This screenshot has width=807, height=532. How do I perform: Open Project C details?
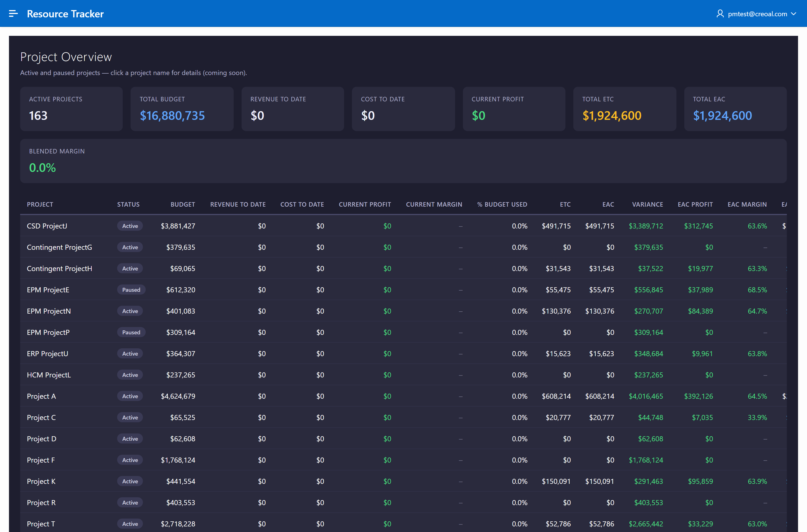click(x=41, y=417)
